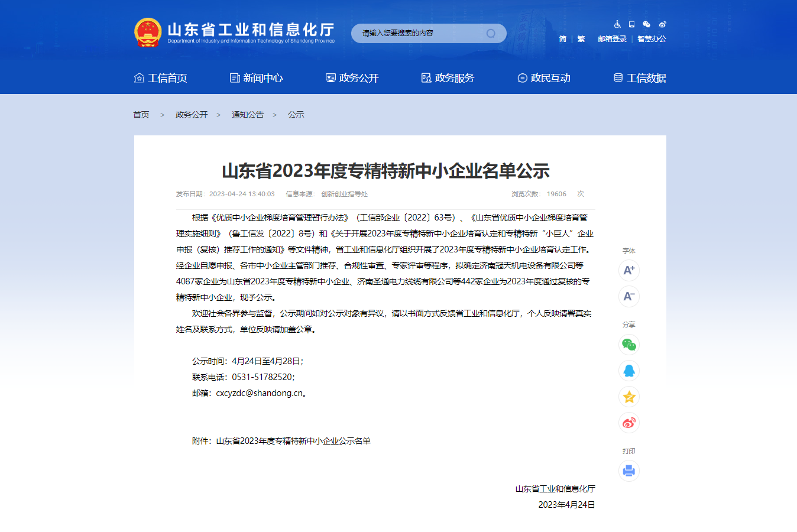Click the site title 山东省工业和信息化厅
Viewport: 797px width, 532px height.
coord(251,30)
